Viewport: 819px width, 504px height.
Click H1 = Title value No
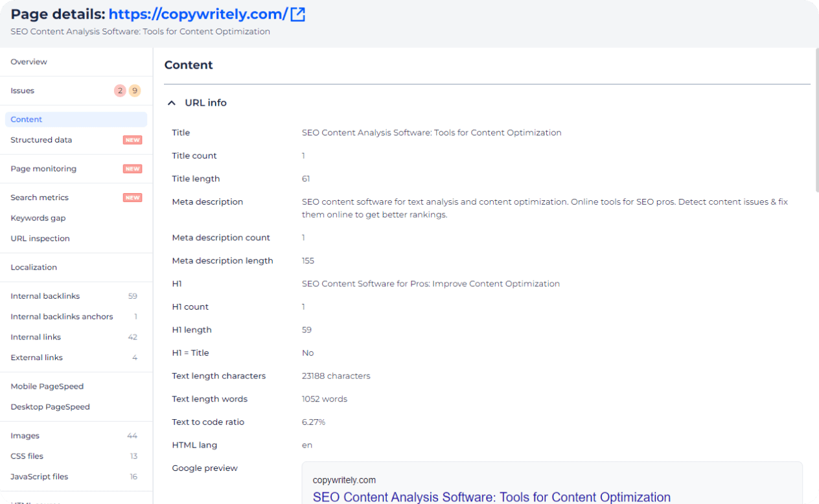coord(308,353)
